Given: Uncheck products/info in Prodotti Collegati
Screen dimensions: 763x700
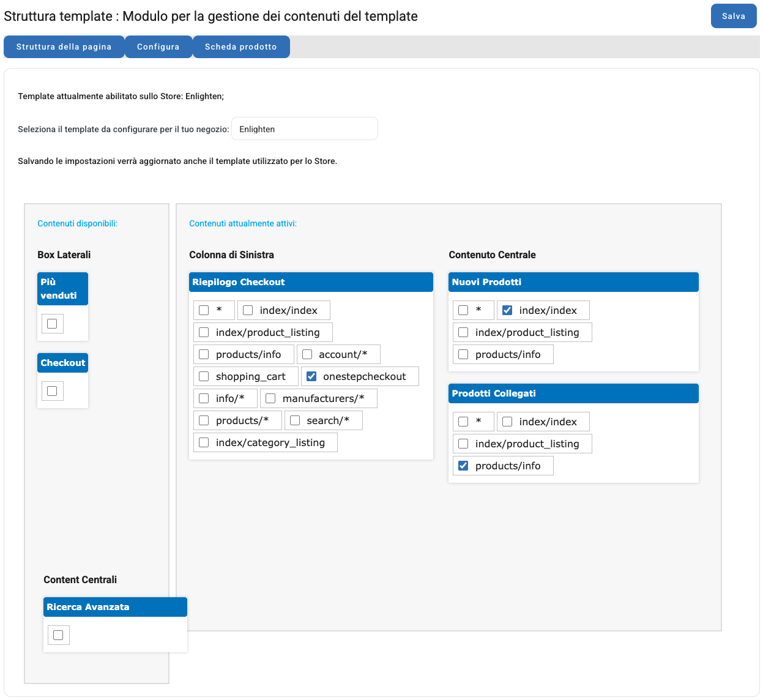Looking at the screenshot, I should tap(463, 466).
